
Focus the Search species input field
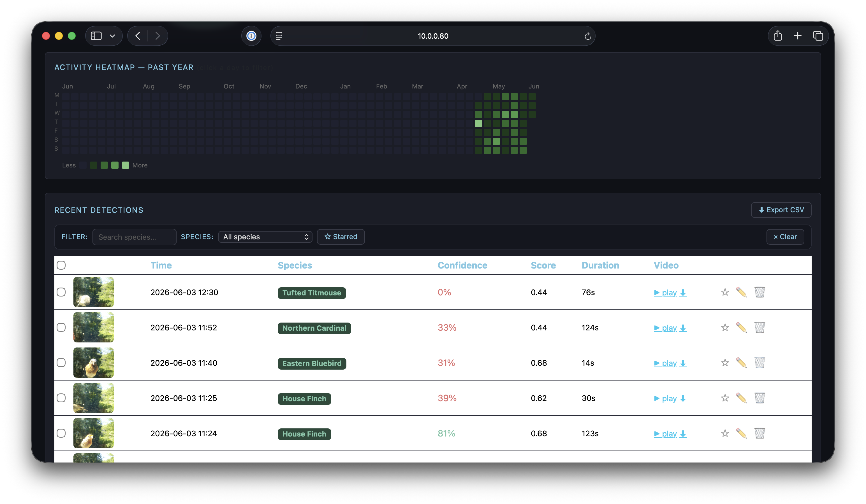click(x=134, y=237)
